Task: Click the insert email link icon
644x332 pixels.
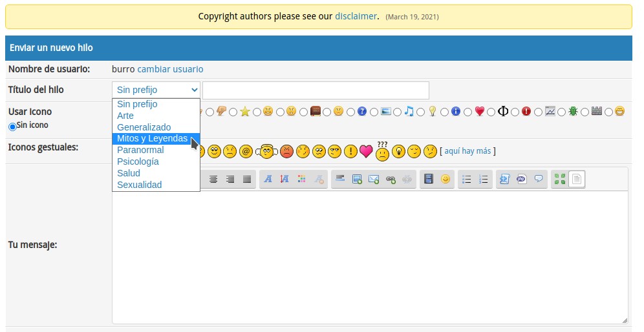Action: (x=374, y=180)
